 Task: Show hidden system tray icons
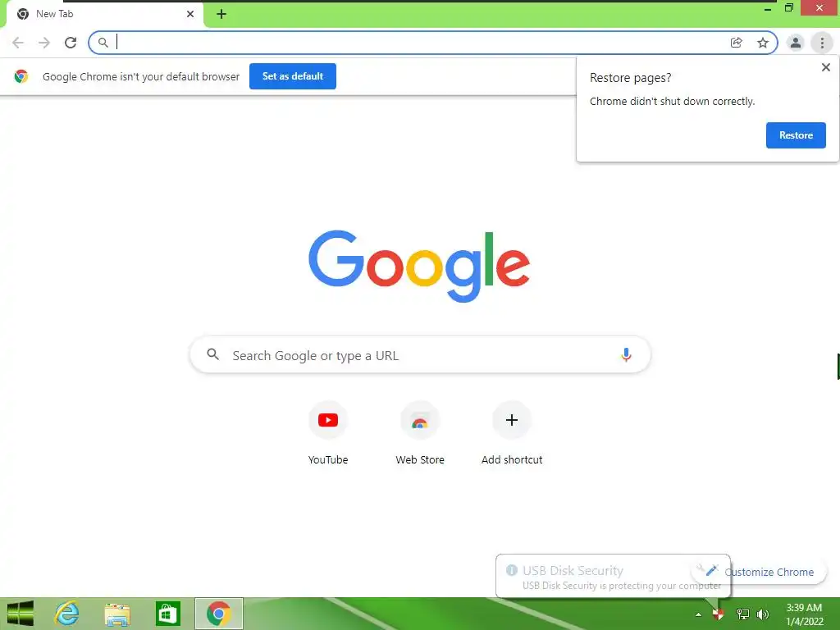pos(698,614)
